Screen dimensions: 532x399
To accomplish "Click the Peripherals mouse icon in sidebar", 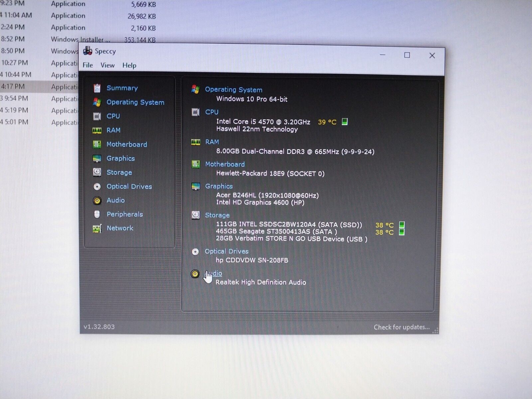I will (97, 214).
